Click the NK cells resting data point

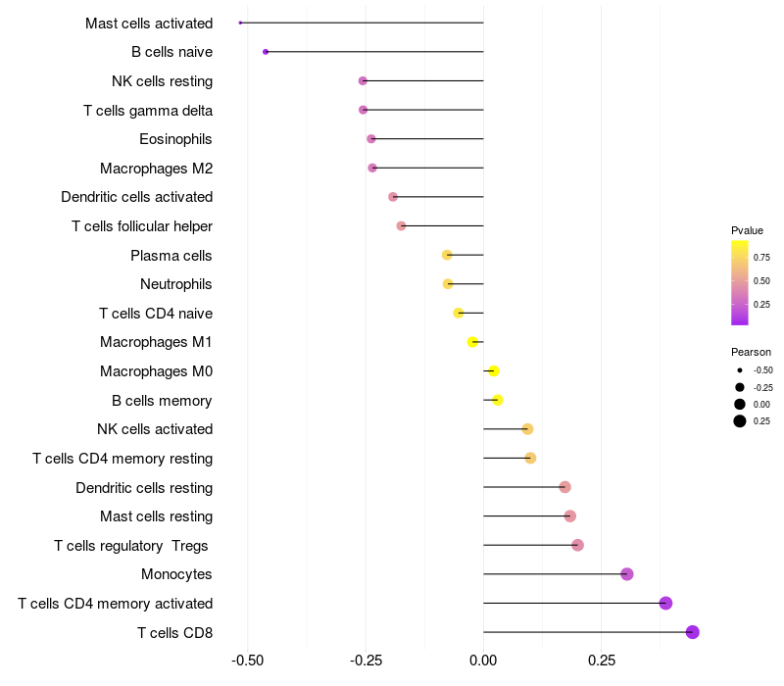pos(363,81)
